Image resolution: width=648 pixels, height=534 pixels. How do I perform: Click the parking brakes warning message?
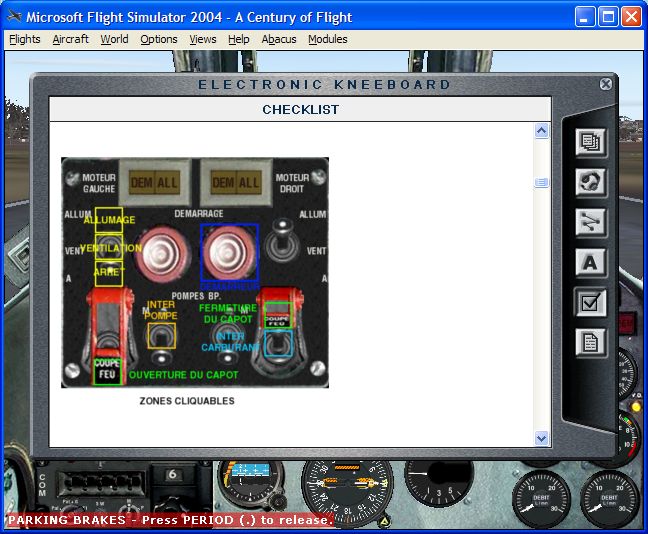point(170,520)
